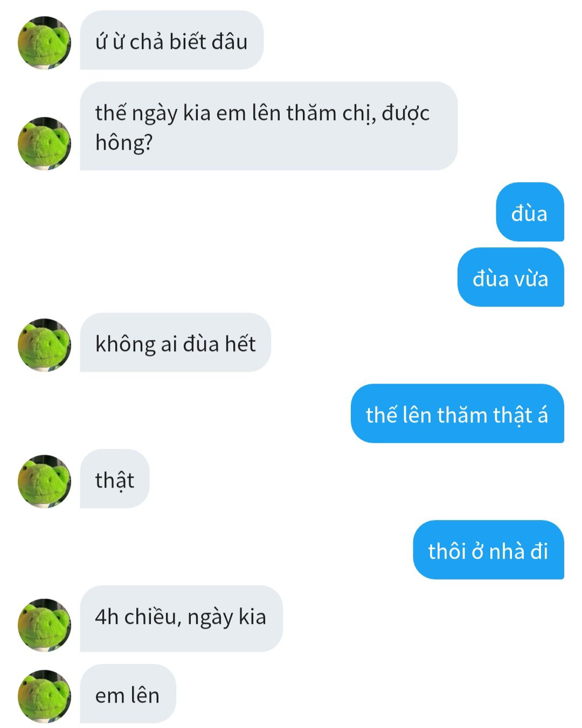Tap frog avatar beside the 'thật' message
The width and height of the screenshot is (582, 728).
44,481
